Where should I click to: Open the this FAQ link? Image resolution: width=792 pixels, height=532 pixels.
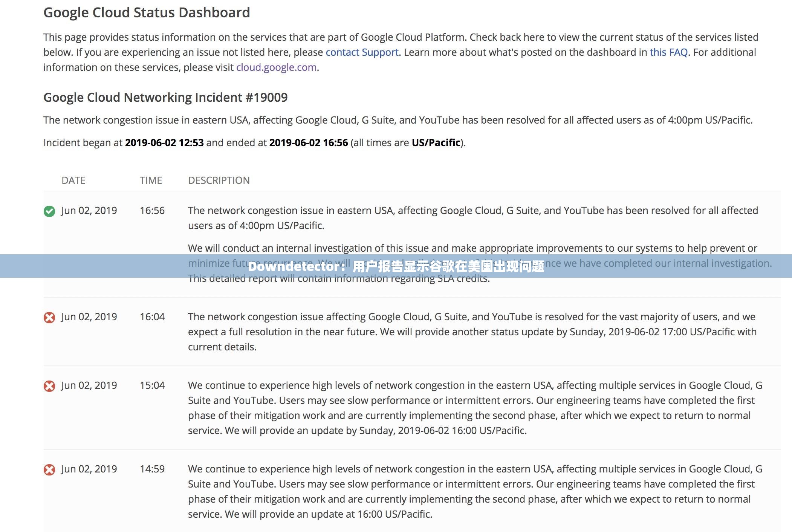tap(669, 52)
